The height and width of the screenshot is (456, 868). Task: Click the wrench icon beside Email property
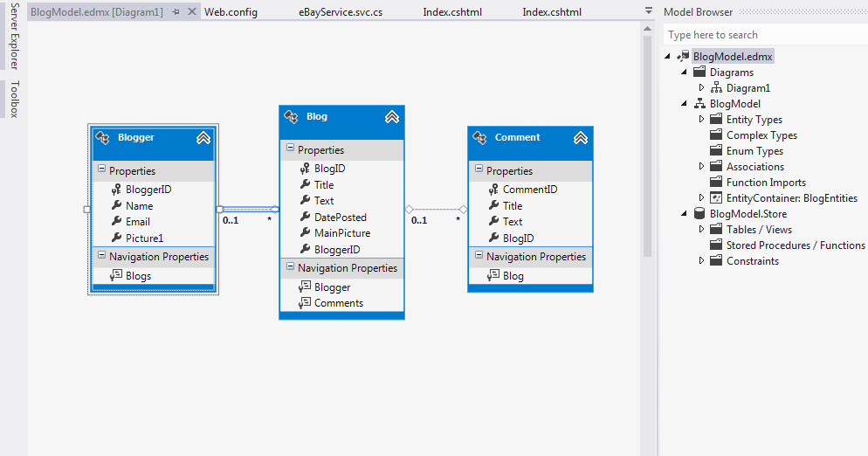point(116,222)
